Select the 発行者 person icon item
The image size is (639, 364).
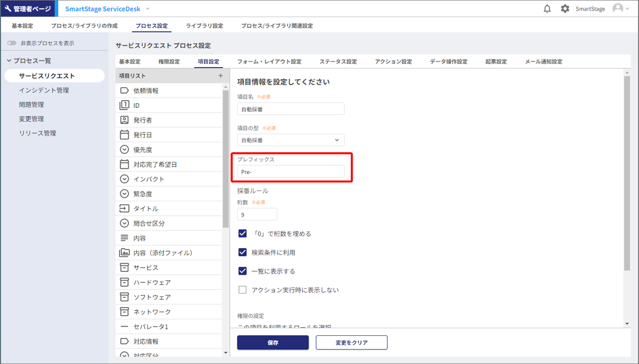coord(142,120)
